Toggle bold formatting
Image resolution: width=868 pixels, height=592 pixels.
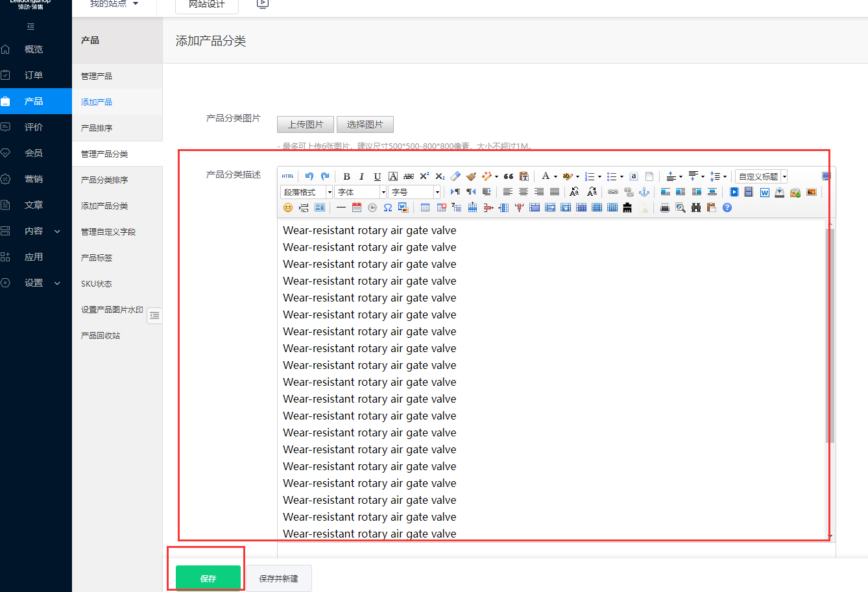point(346,176)
